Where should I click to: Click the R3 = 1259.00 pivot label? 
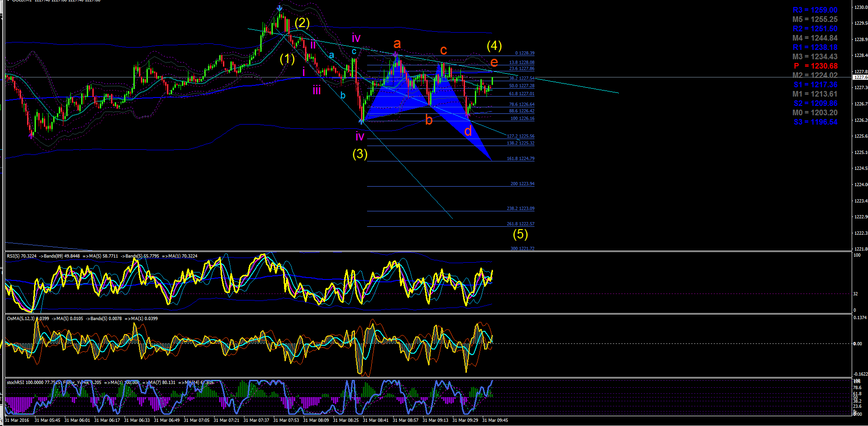coord(815,10)
